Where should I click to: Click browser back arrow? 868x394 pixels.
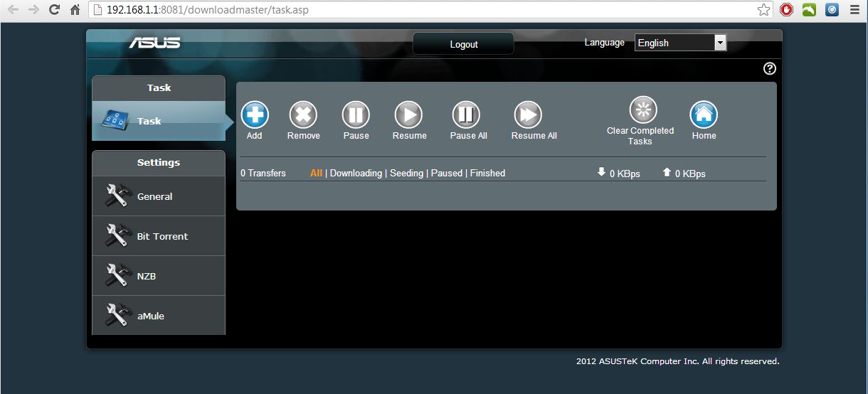tap(13, 10)
